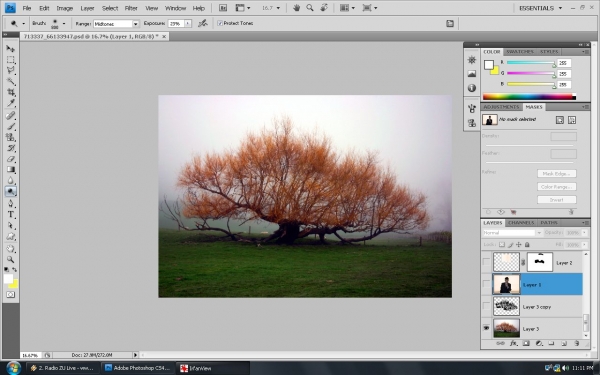Click the Add layer style fx icon
Image resolution: width=600 pixels, height=375 pixels.
tap(514, 343)
